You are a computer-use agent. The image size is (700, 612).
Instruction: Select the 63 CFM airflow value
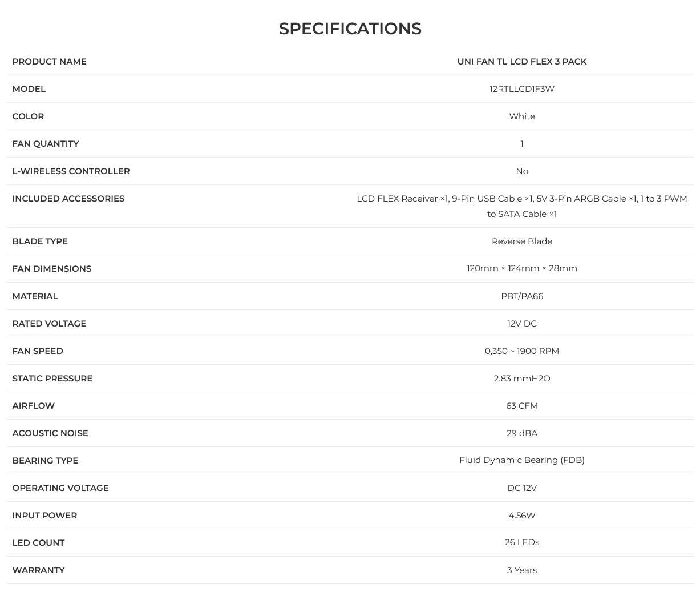coord(522,406)
